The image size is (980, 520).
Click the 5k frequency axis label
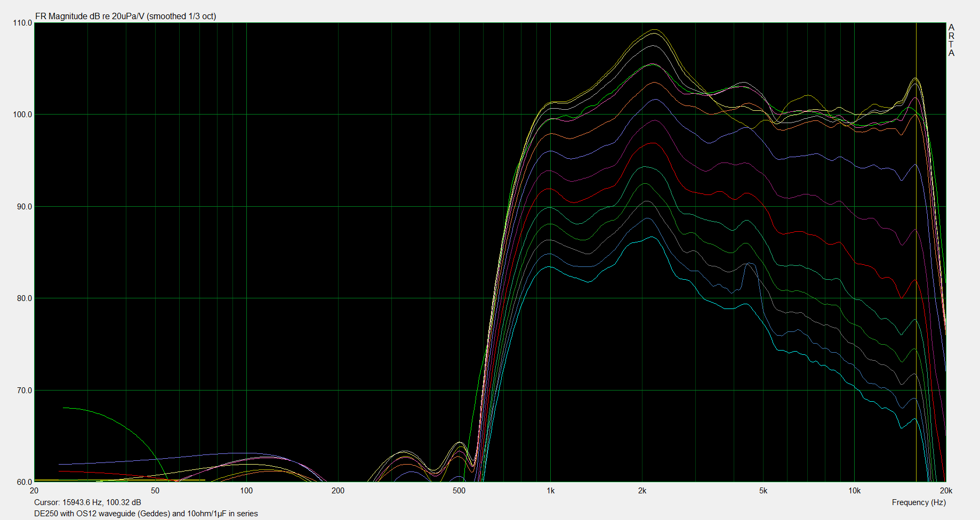pos(763,491)
